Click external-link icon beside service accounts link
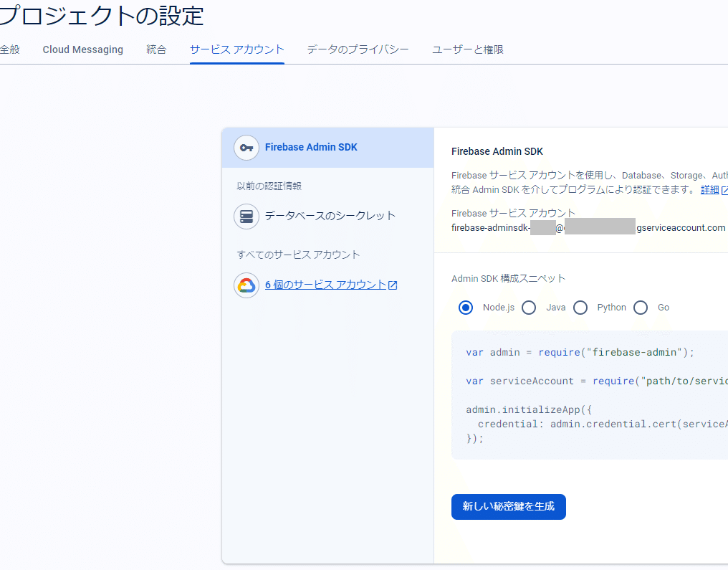728x570 pixels. (x=393, y=284)
